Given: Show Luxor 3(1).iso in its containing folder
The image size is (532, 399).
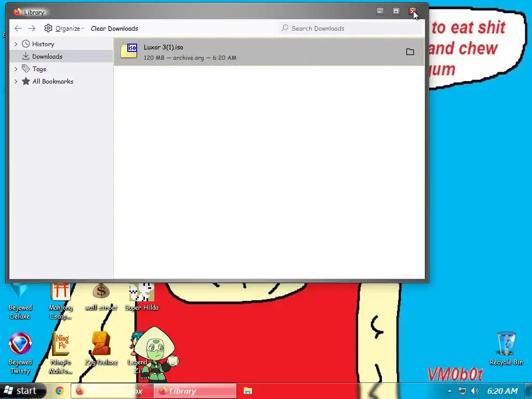Looking at the screenshot, I should (410, 51).
